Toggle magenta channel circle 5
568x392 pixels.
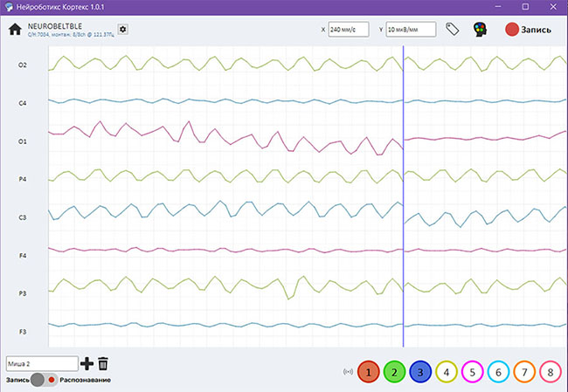[x=472, y=372]
